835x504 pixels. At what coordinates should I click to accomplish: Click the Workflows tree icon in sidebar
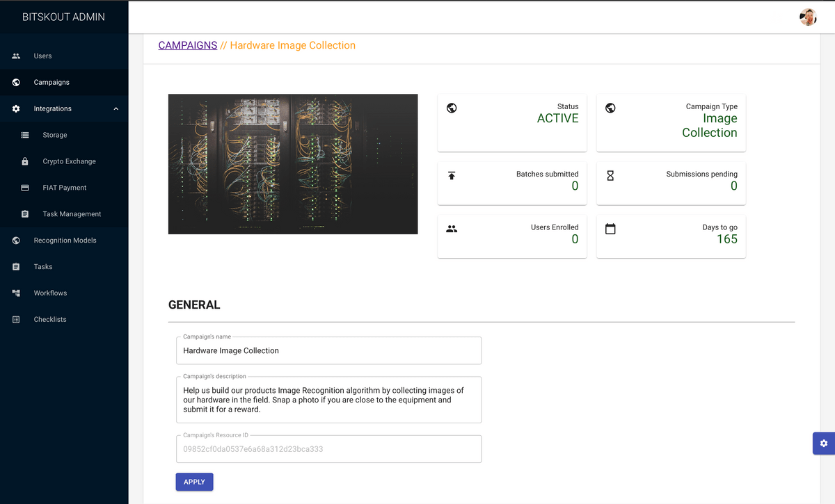pyautogui.click(x=16, y=293)
